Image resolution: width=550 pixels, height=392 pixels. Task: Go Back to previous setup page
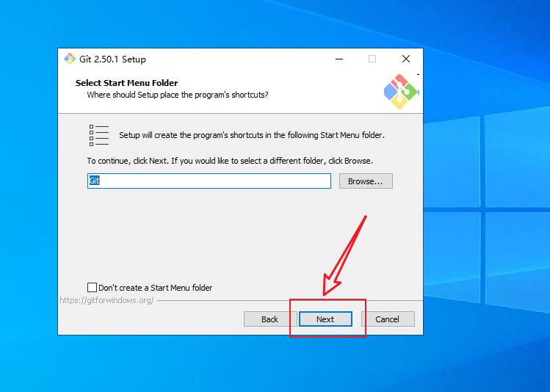tap(269, 319)
